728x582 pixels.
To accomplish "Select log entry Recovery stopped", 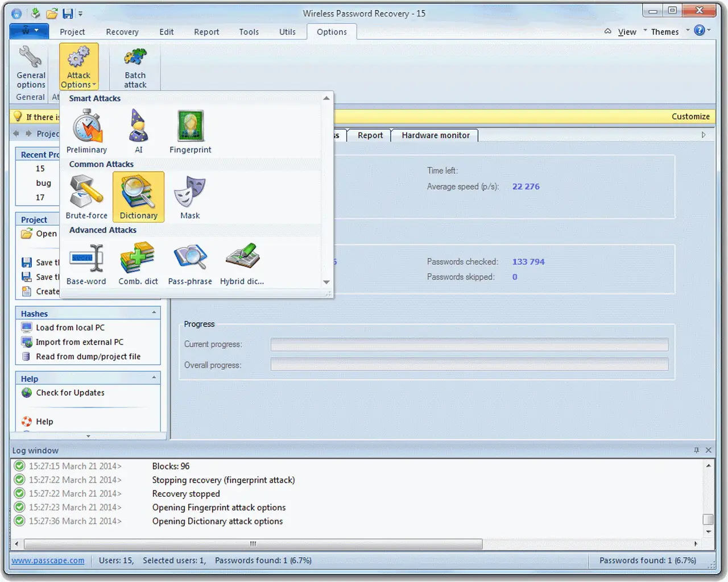I will coord(186,494).
